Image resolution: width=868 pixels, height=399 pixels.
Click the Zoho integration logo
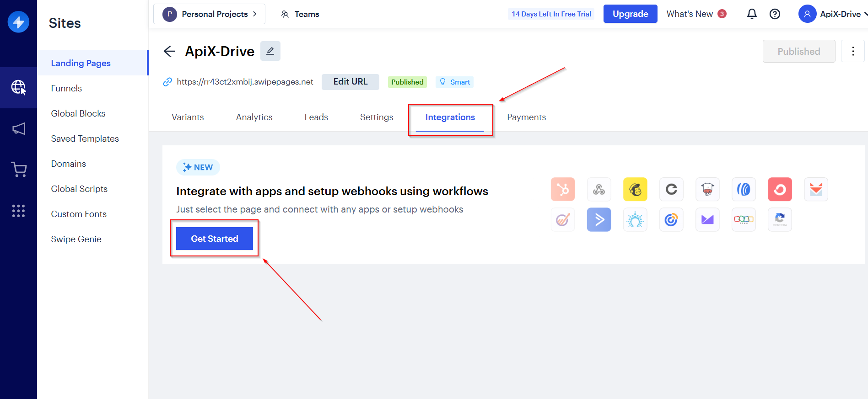pos(744,220)
